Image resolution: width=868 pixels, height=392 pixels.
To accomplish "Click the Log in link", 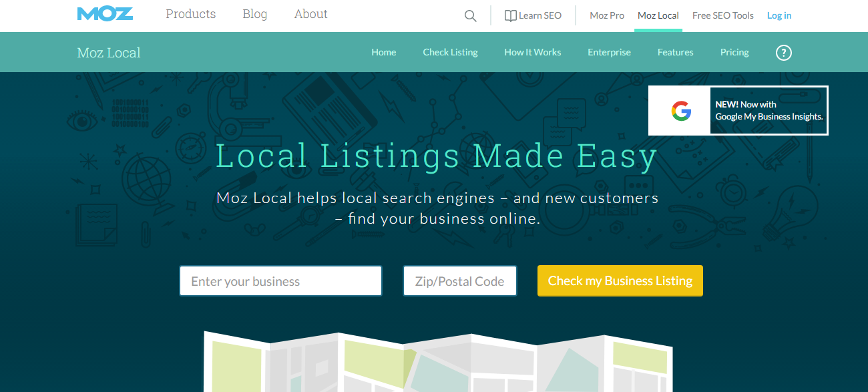I will [x=779, y=15].
